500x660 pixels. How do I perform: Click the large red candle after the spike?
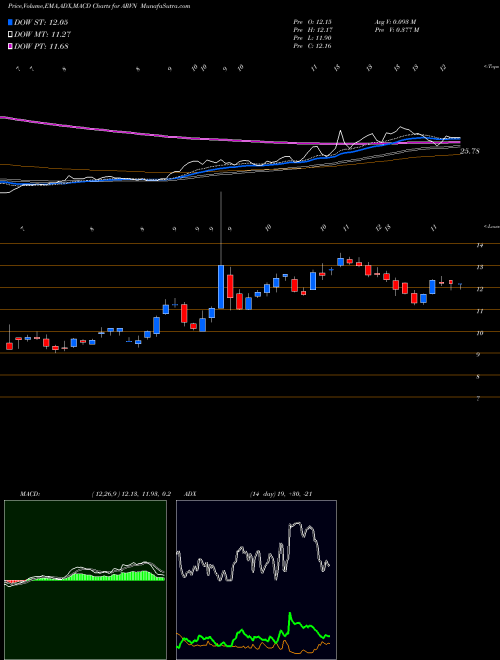pyautogui.click(x=230, y=286)
